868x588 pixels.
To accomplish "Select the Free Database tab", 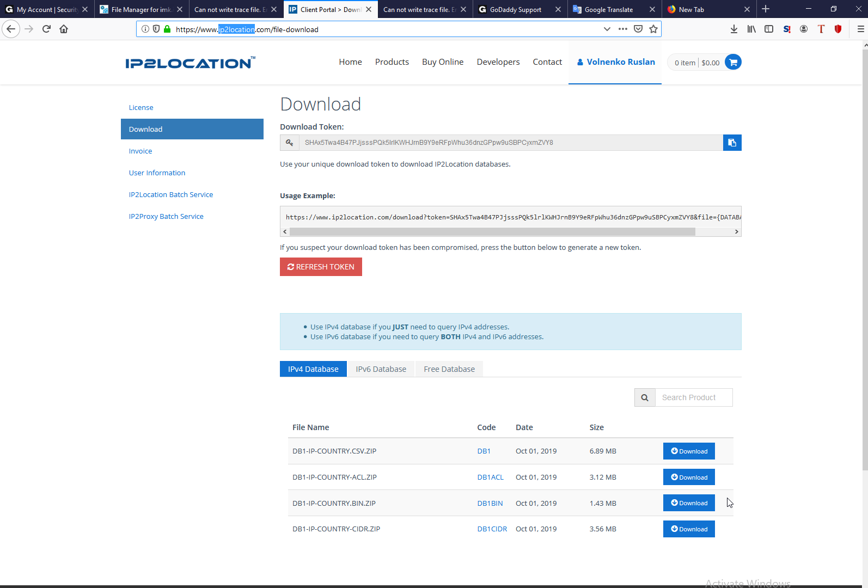I will (x=449, y=369).
